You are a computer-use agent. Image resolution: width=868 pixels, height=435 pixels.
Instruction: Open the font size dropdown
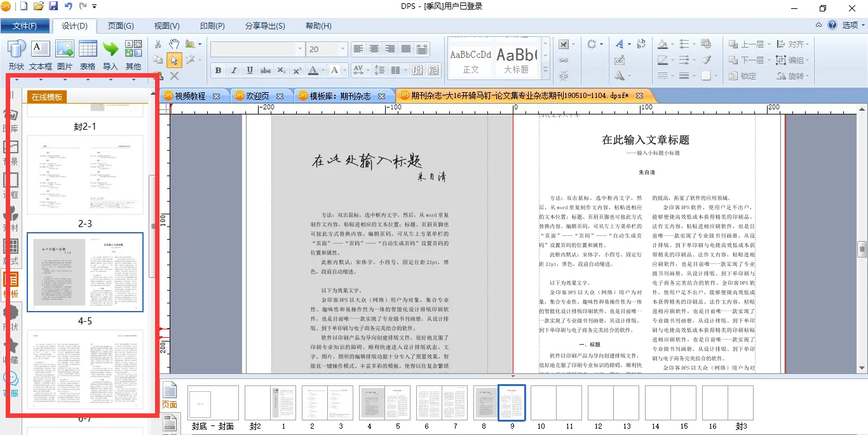pyautogui.click(x=343, y=49)
